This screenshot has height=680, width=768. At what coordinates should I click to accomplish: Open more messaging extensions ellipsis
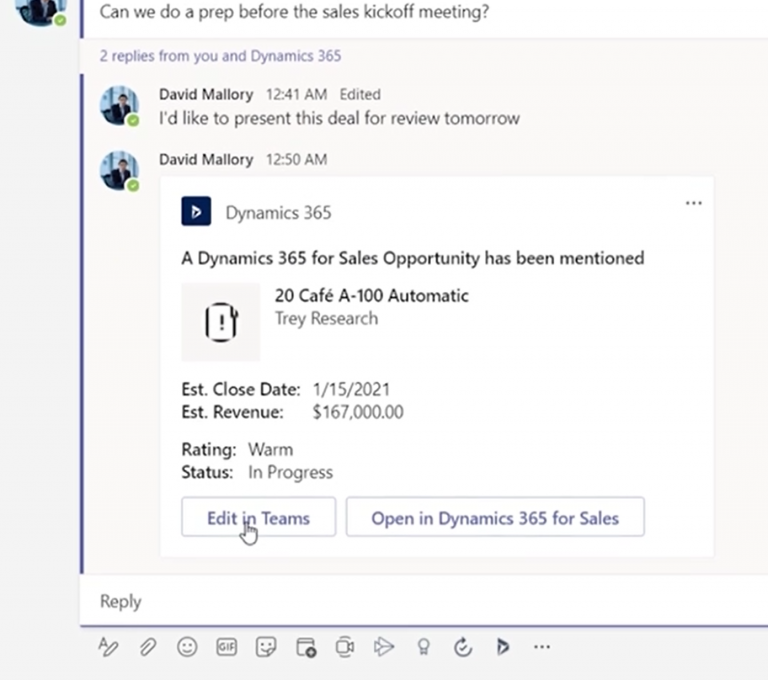(542, 647)
